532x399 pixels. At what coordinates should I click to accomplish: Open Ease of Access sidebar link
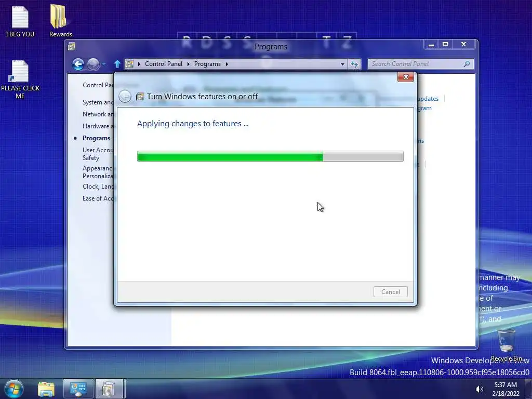tap(98, 198)
